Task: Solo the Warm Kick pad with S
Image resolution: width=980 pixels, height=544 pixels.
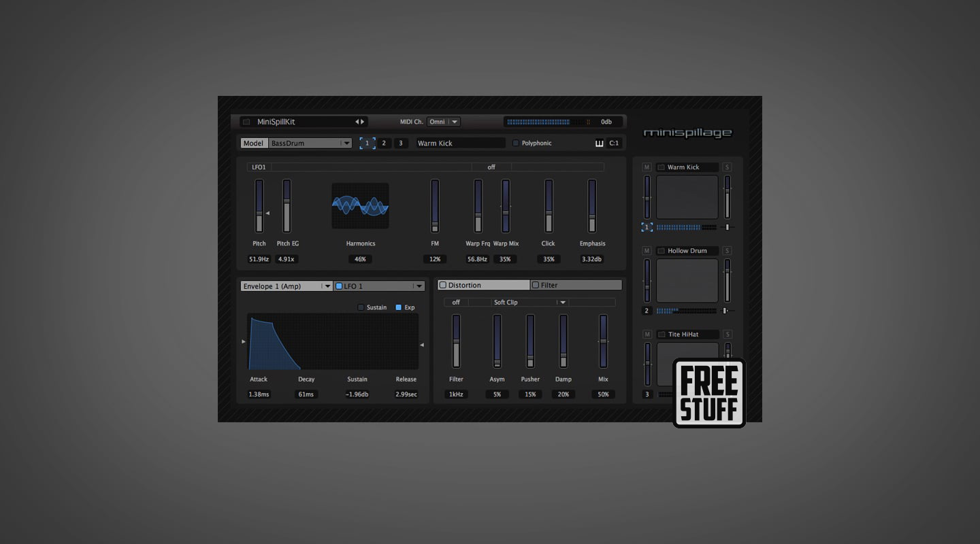Action: click(x=727, y=167)
